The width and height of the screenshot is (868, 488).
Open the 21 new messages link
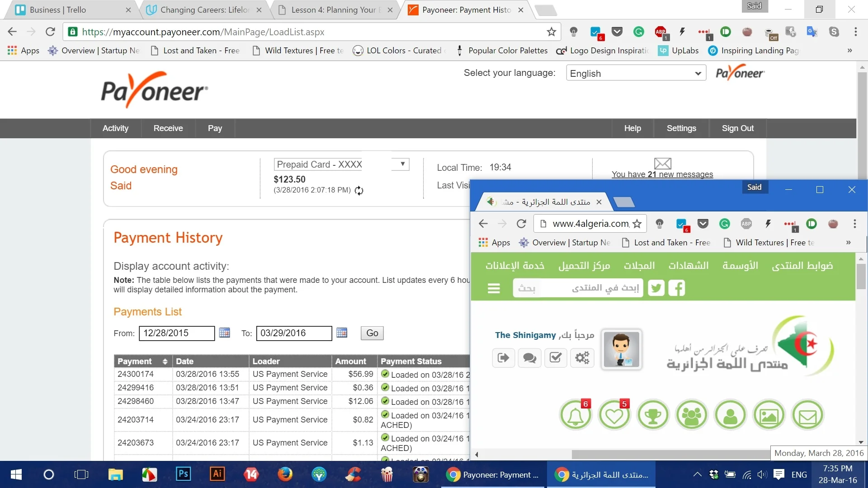(x=662, y=174)
